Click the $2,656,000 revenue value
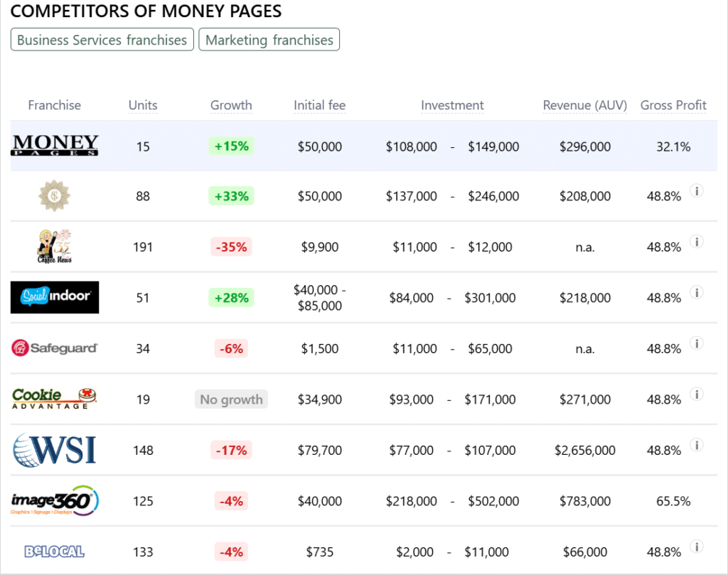 tap(585, 450)
